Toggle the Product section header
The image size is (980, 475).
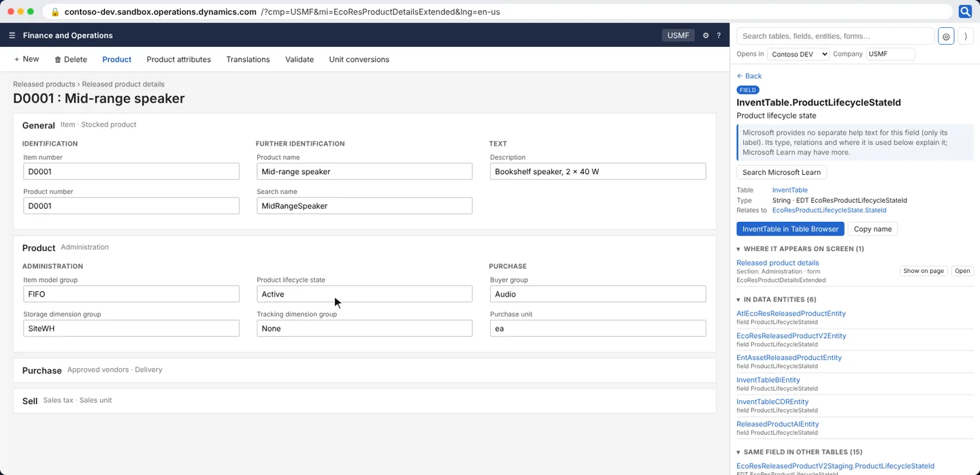coord(39,248)
